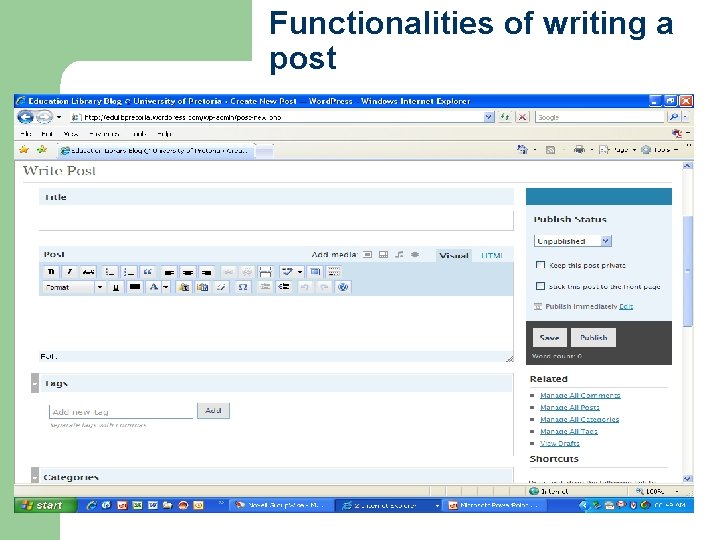
Task: Insert an ordered numbered list
Action: [x=129, y=272]
